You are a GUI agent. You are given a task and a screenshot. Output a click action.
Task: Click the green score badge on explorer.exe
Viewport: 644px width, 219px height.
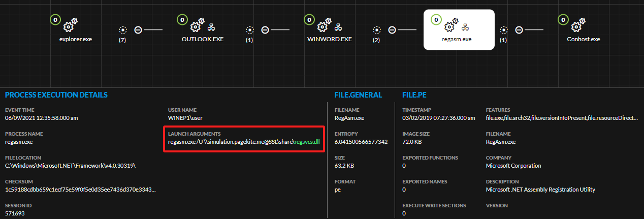(55, 19)
